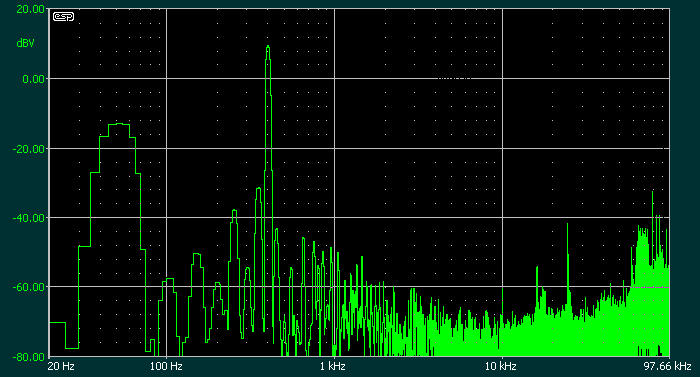700x377 pixels.
Task: Select the 10 kHz frequency axis label
Action: (500, 367)
